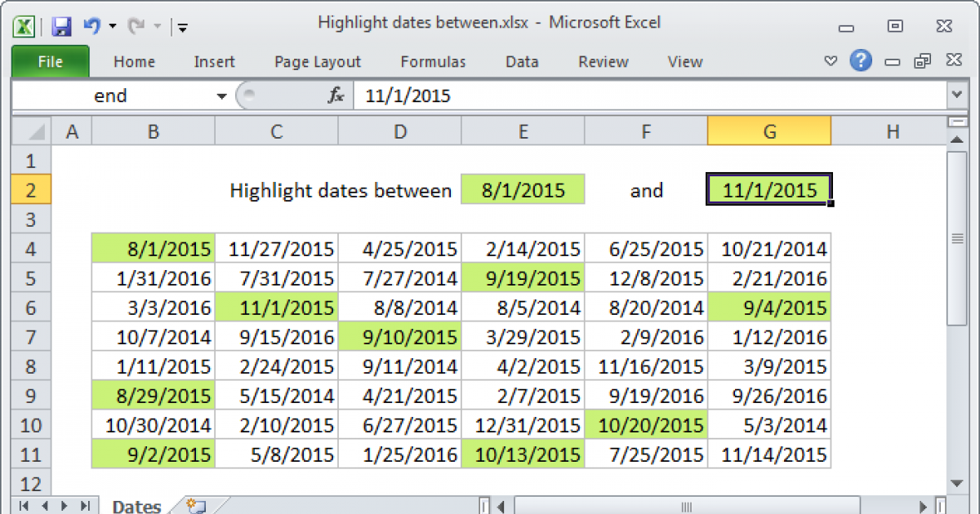
Task: Expand the Name Box dropdown arrow
Action: pos(221,96)
